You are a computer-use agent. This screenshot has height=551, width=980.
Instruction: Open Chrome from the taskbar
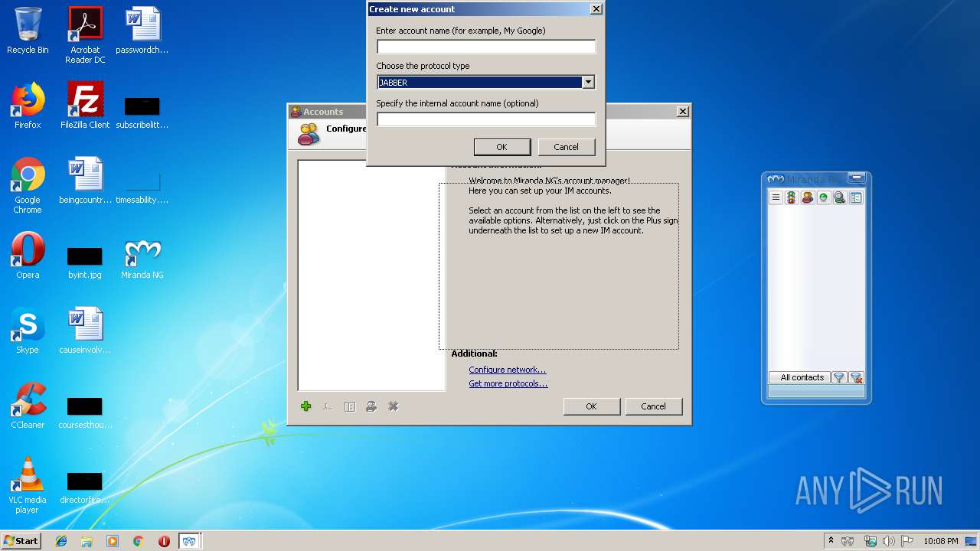(x=138, y=541)
